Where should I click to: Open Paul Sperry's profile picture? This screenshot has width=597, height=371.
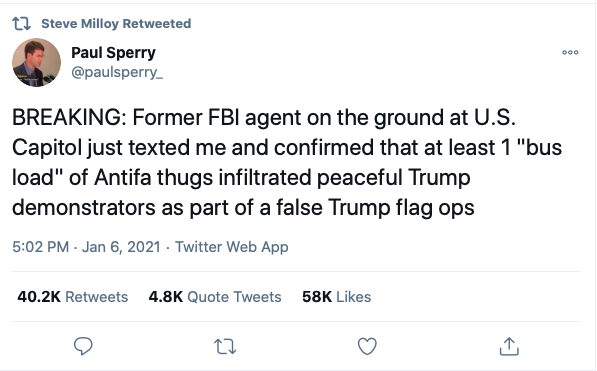36,62
